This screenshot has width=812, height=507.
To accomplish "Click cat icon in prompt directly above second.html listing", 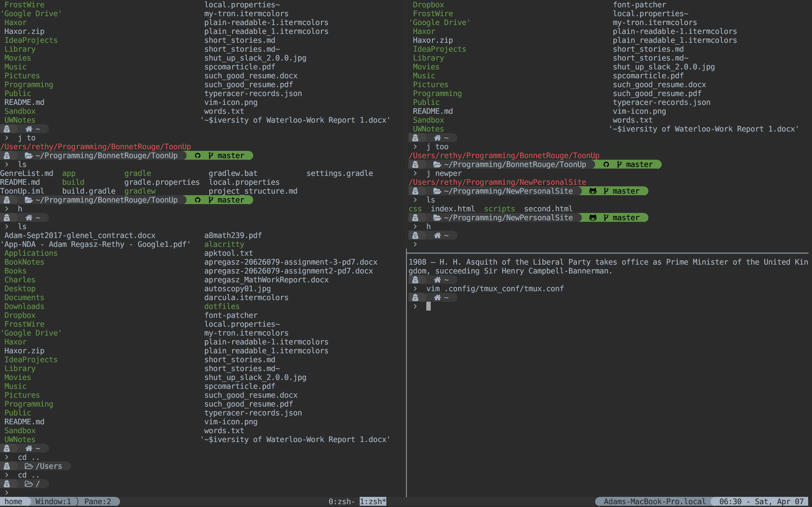I will click(x=593, y=191).
